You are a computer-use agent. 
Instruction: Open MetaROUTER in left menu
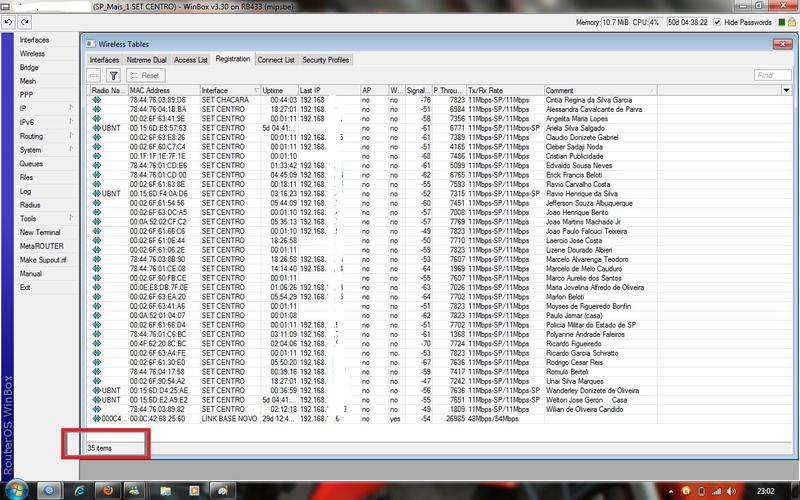tap(42, 246)
